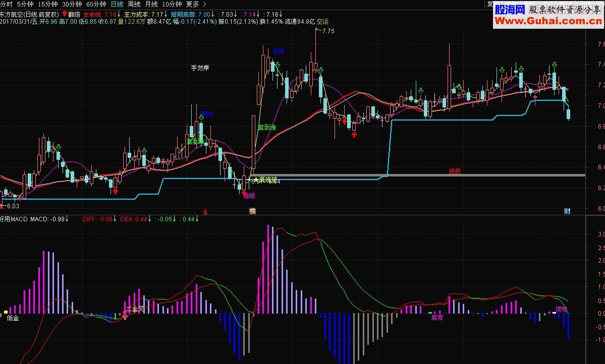
Task: Expand timeframe list with the > arrow
Action: (204, 4)
